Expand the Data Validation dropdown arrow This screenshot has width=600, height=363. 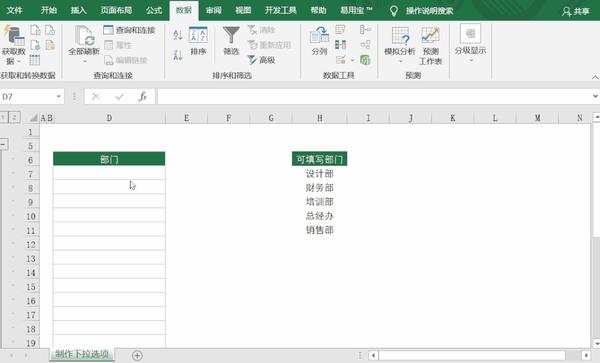pos(352,60)
